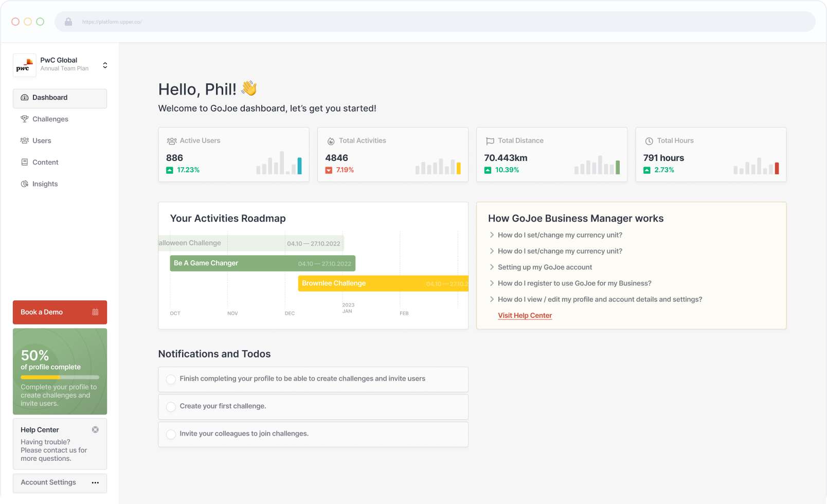827x504 pixels.
Task: Open Insights from the sidebar
Action: tap(45, 184)
